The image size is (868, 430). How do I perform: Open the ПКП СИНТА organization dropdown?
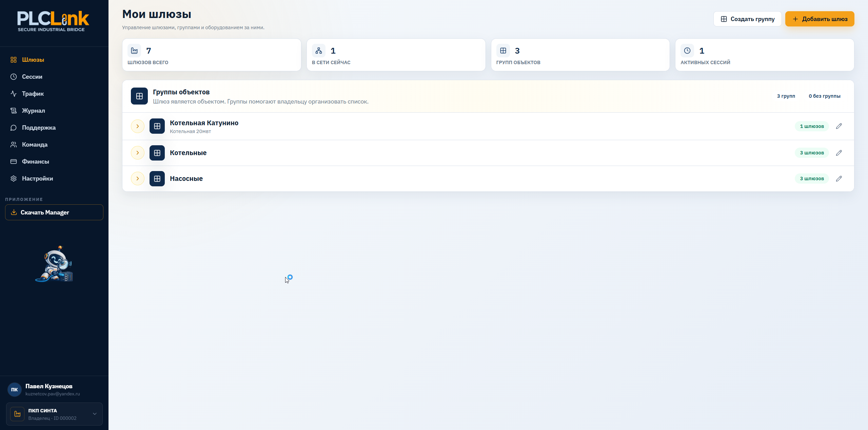[x=54, y=414]
